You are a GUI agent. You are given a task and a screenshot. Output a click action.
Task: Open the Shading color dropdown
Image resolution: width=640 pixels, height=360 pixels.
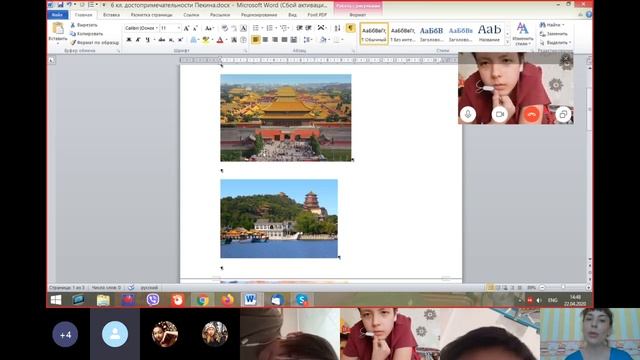point(324,40)
